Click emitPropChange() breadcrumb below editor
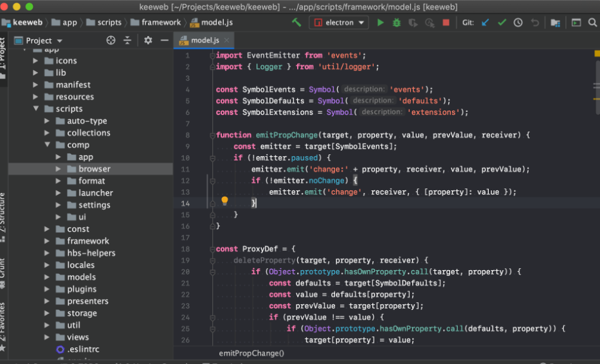 tap(251, 353)
